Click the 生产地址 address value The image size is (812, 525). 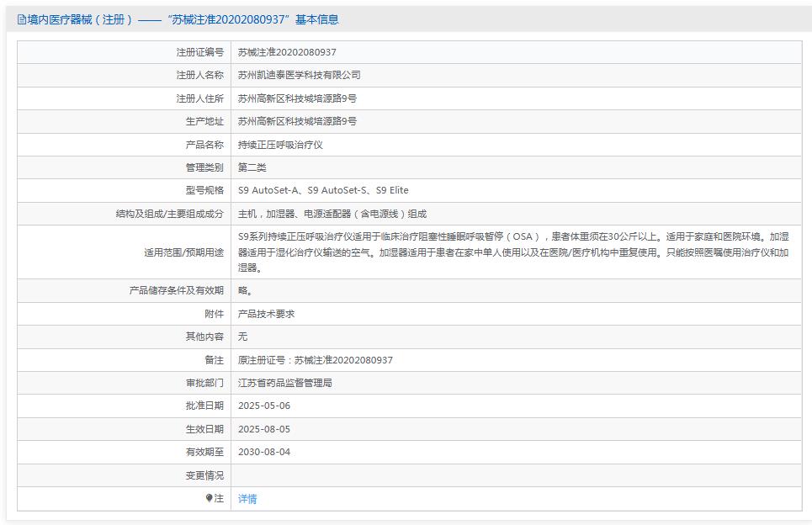click(297, 121)
